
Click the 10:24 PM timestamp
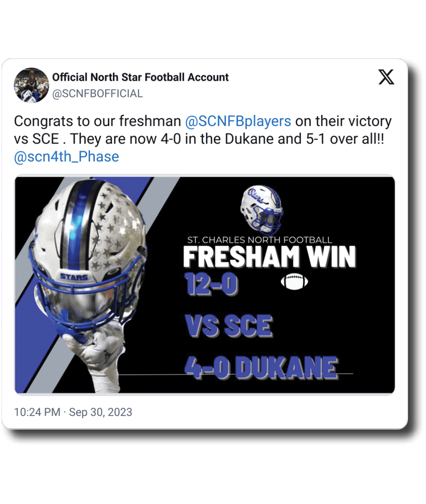(37, 412)
